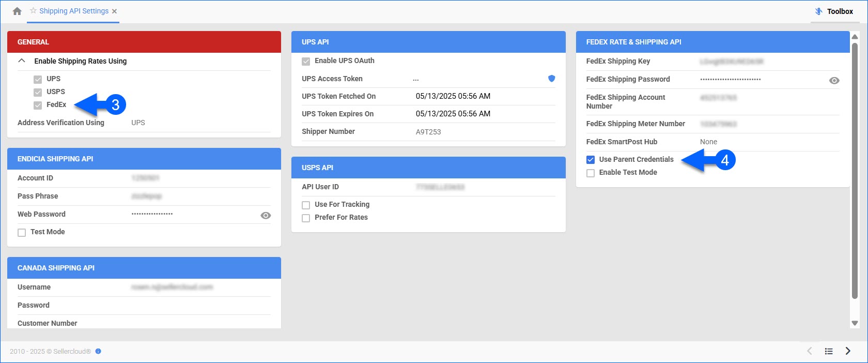The width and height of the screenshot is (868, 363).
Task: Click the UPS Access Token shield icon
Action: coord(551,79)
